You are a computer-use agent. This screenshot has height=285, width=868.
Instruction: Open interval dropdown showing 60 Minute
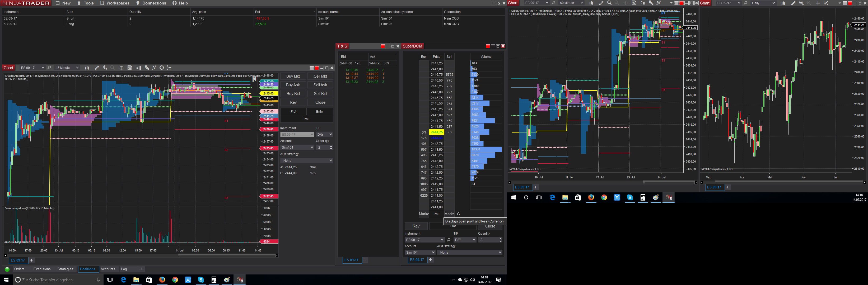point(571,3)
